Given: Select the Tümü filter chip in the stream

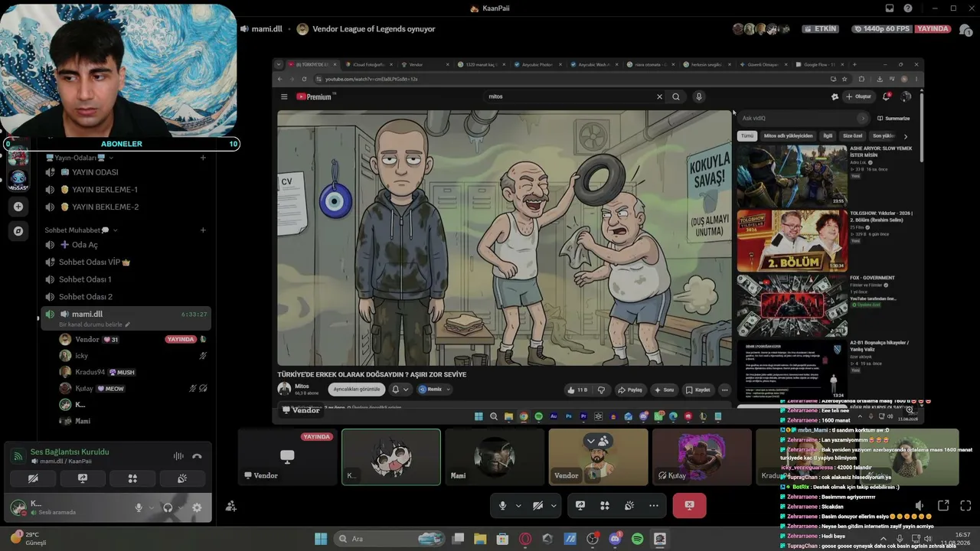Looking at the screenshot, I should pos(746,136).
